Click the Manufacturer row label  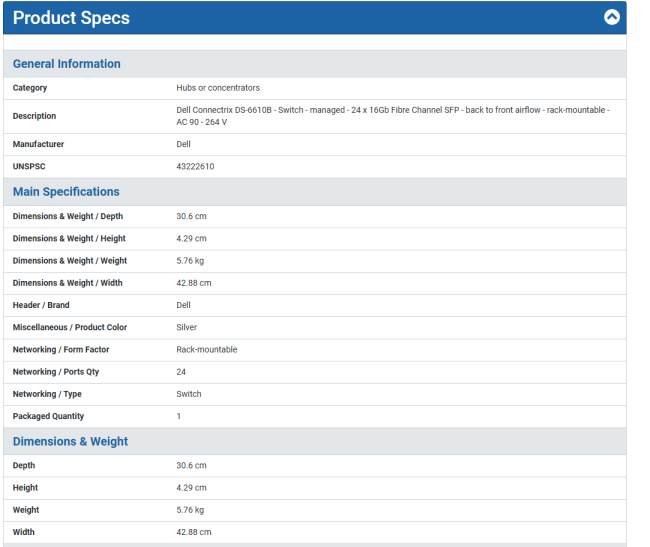38,145
